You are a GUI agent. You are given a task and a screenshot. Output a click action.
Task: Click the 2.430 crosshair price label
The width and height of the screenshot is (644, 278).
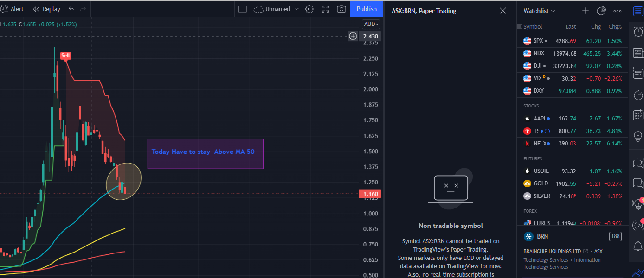[370, 36]
